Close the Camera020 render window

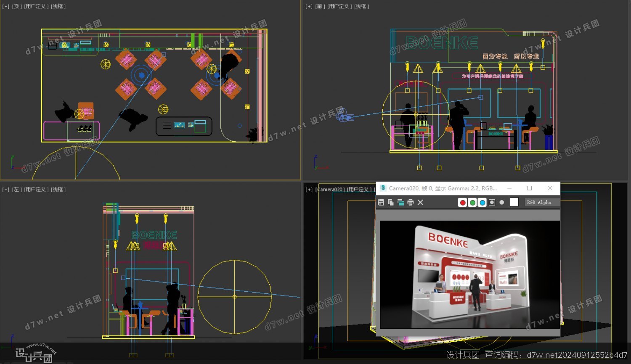(550, 188)
